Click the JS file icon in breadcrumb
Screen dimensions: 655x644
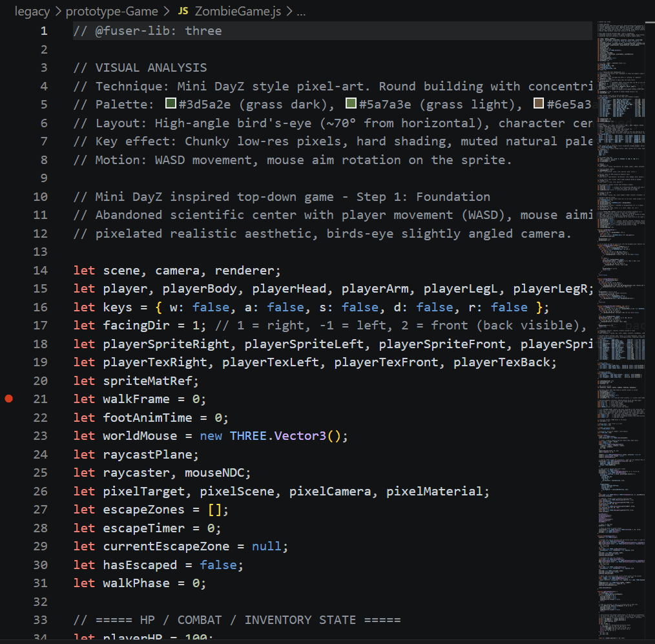(183, 11)
